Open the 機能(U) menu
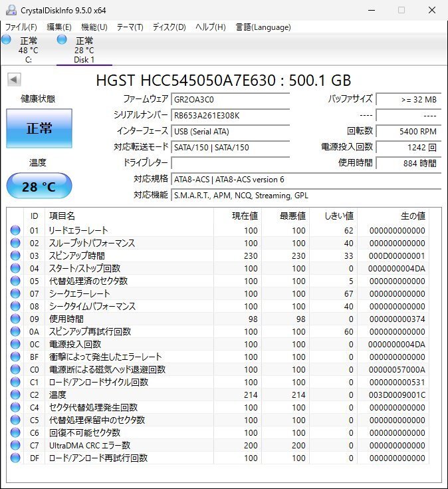The height and width of the screenshot is (489, 448). coord(94,27)
